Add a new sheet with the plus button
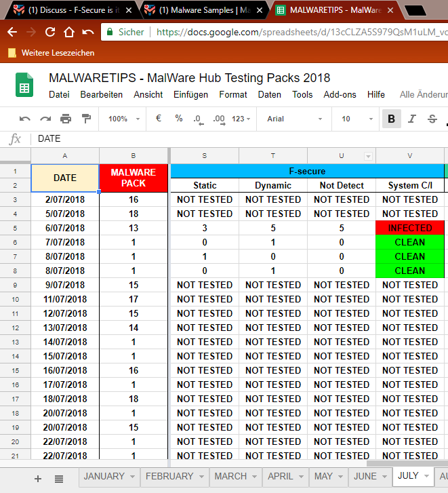This screenshot has width=448, height=493. [37, 479]
